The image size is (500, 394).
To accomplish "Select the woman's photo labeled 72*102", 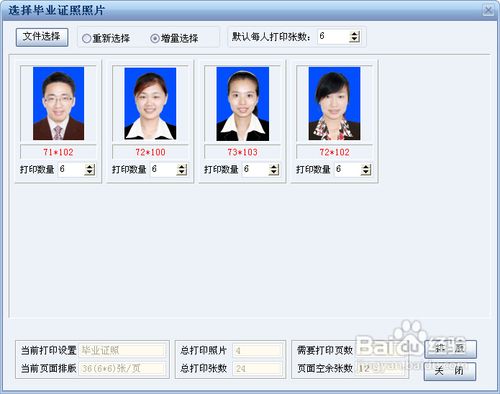I will click(x=334, y=103).
